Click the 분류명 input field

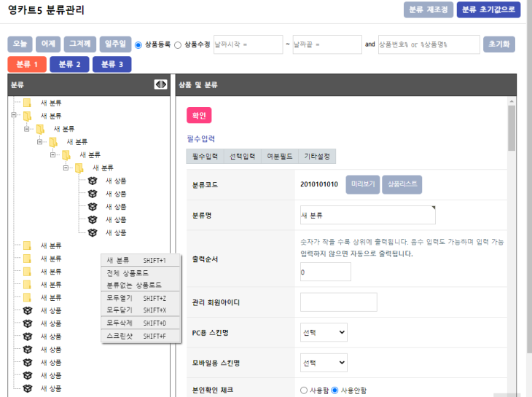pyautogui.click(x=368, y=215)
